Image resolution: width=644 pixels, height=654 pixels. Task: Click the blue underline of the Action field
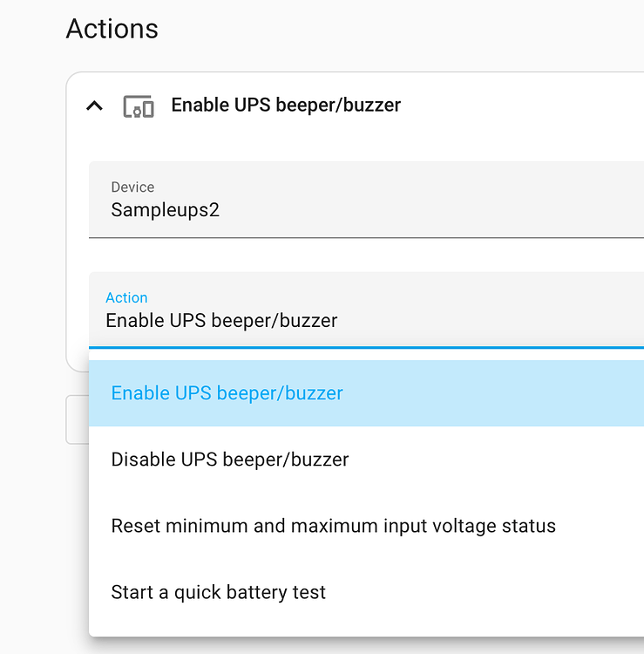[x=366, y=347]
